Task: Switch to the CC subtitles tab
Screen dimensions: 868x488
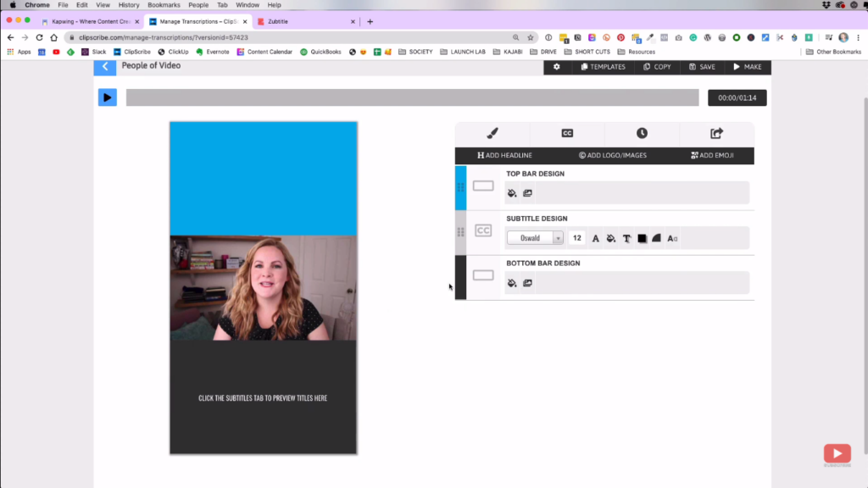Action: (567, 133)
